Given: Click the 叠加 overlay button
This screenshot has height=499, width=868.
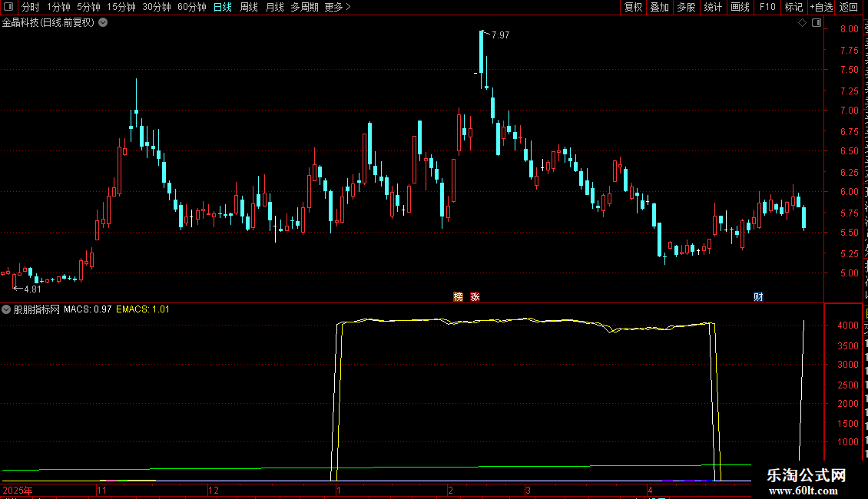Looking at the screenshot, I should pos(659,7).
